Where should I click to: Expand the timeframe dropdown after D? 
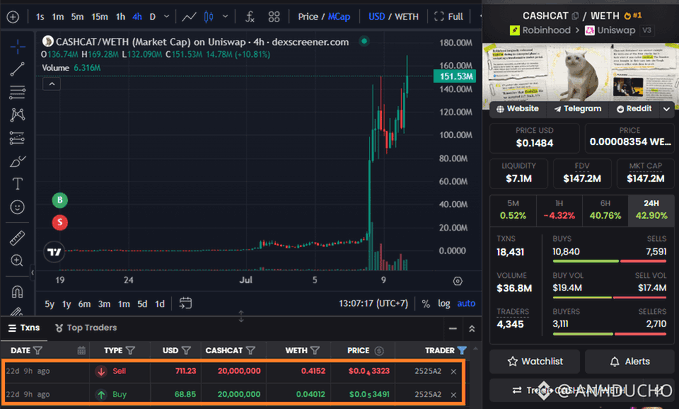[167, 17]
